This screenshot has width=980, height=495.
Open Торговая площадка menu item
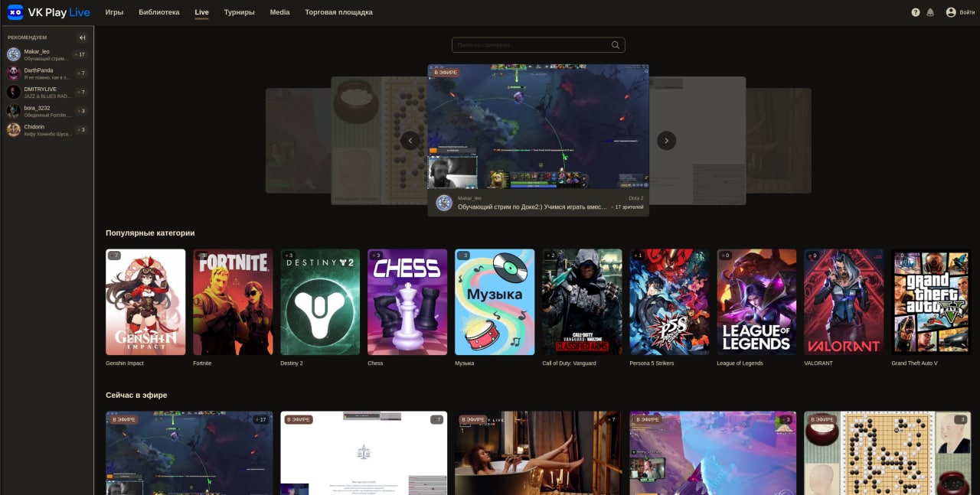coord(338,12)
